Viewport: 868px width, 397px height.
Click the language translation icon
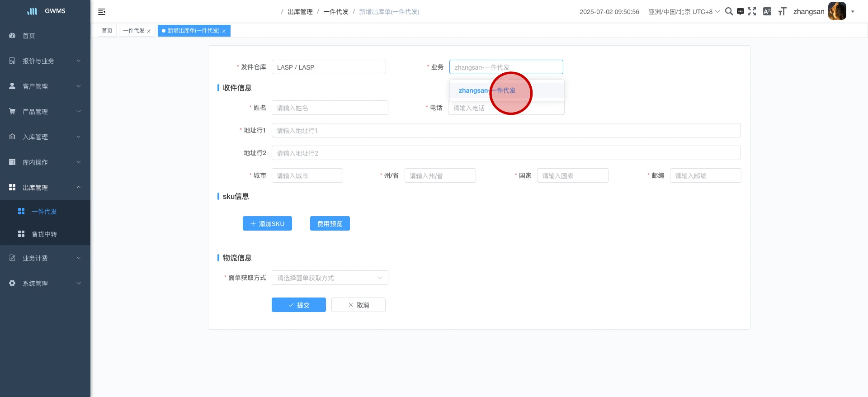[x=767, y=12]
